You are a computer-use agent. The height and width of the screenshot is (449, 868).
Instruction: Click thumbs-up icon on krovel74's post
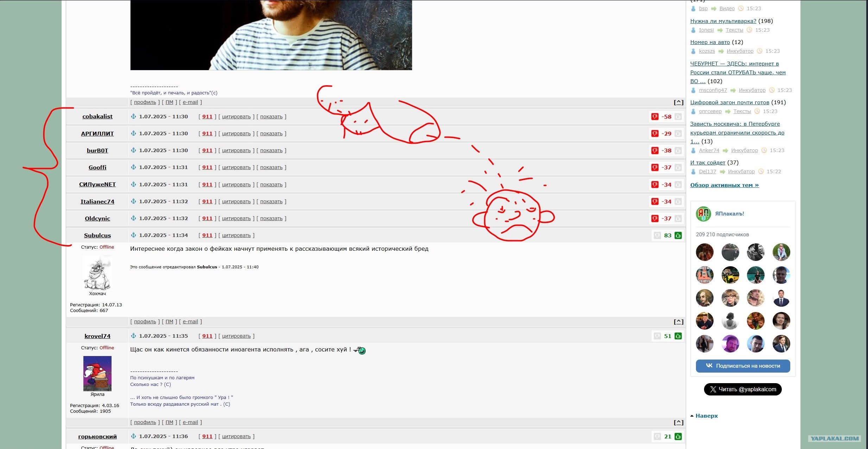[x=678, y=336]
